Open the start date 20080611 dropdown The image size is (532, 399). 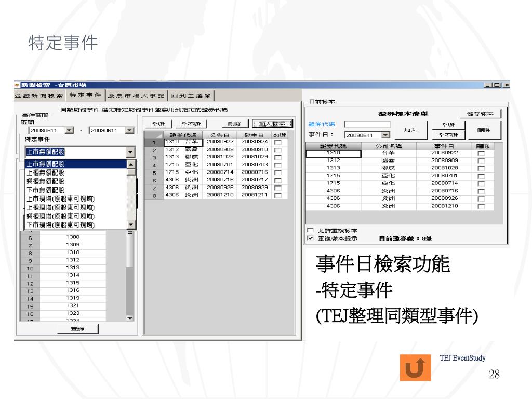[x=69, y=130]
